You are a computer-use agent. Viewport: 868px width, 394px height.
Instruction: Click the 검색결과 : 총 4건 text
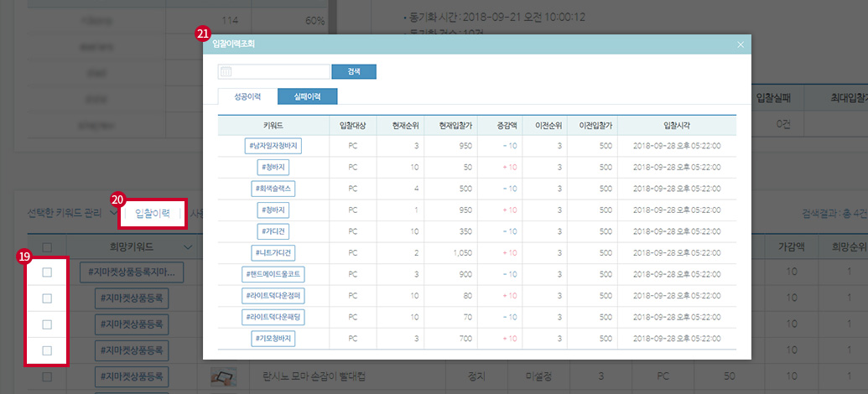(x=834, y=213)
